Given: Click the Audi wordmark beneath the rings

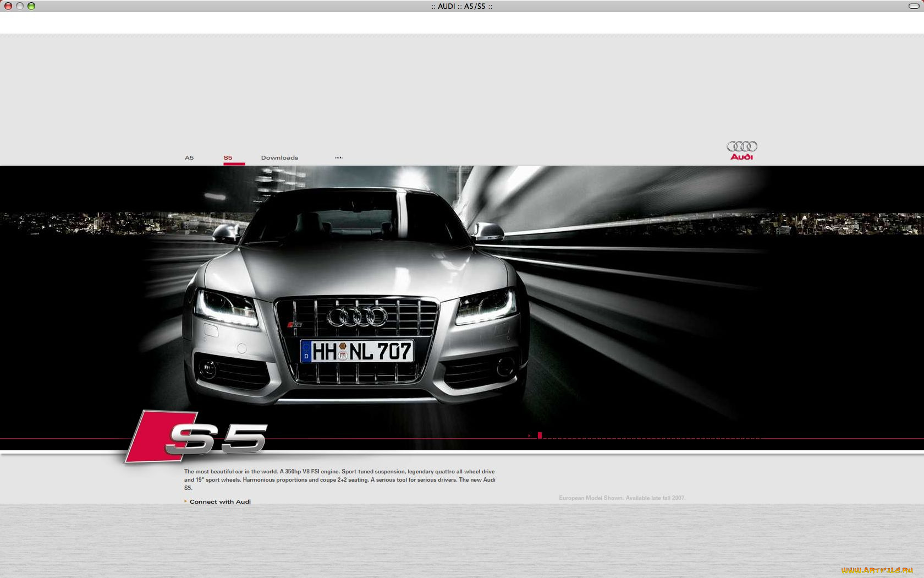Looking at the screenshot, I should coord(741,156).
